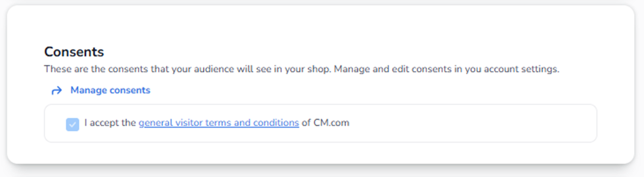The width and height of the screenshot is (644, 177).
Task: Uncheck the terms and conditions acceptance checkbox
Action: pyautogui.click(x=72, y=124)
